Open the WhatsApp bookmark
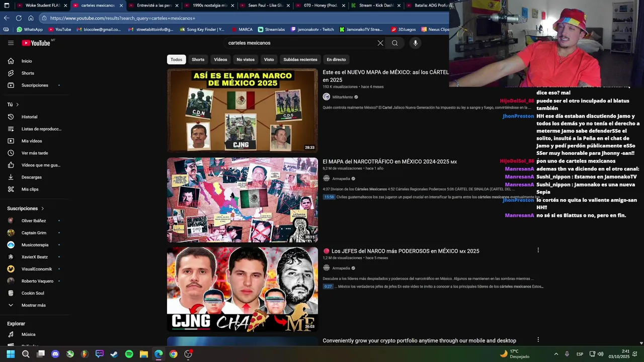This screenshot has width=644, height=362. pyautogui.click(x=30, y=30)
